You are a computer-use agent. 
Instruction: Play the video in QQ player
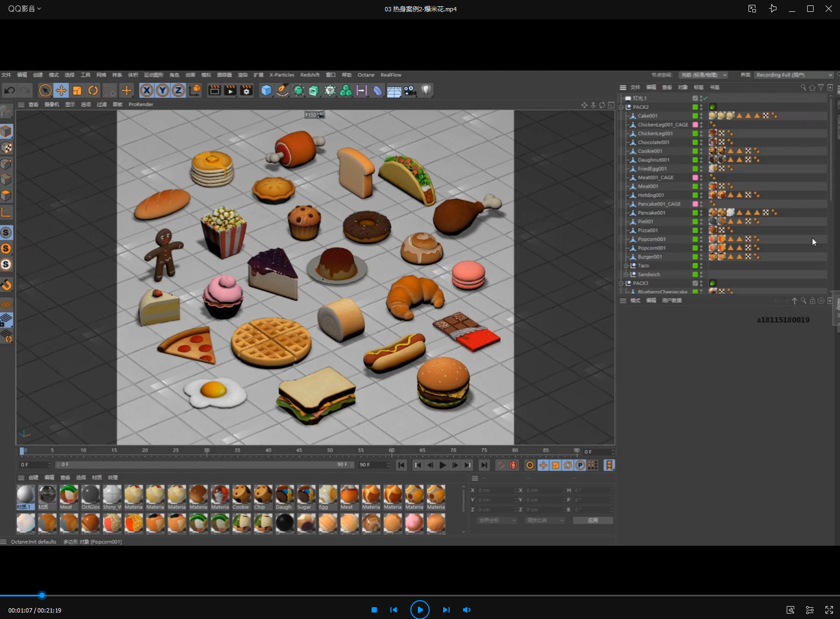click(419, 610)
